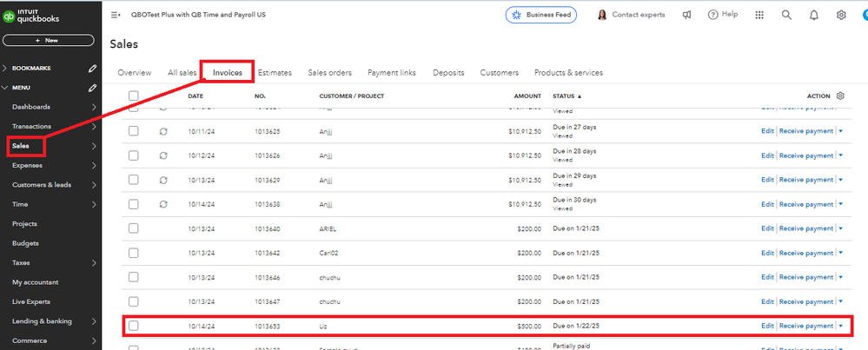The image size is (868, 350).
Task: Click recurring icon on invoice 1013638
Action: pyautogui.click(x=163, y=205)
